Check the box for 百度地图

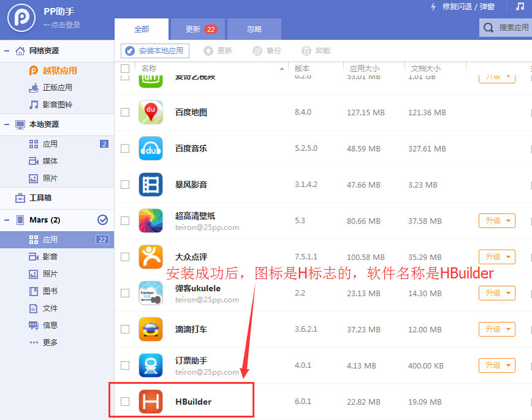pos(125,112)
